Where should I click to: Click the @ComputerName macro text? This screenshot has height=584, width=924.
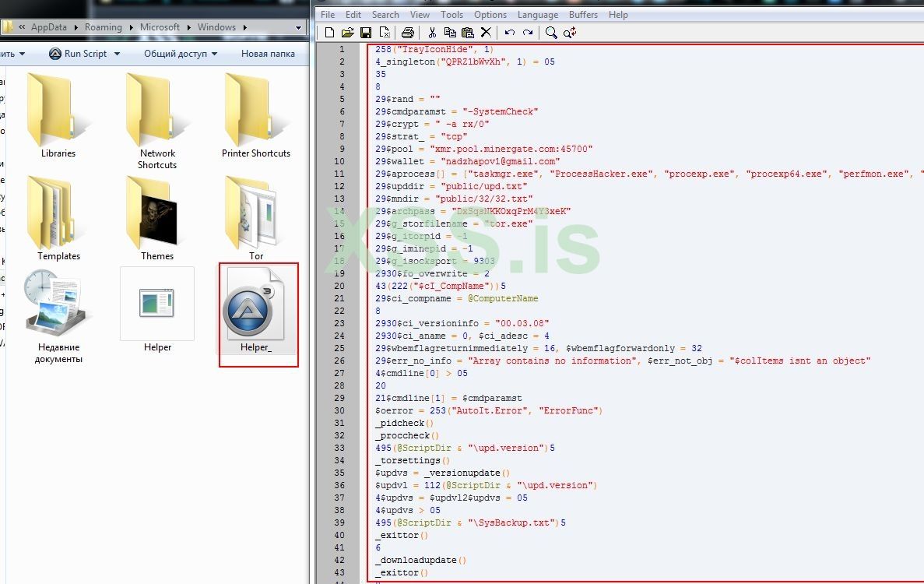[503, 299]
